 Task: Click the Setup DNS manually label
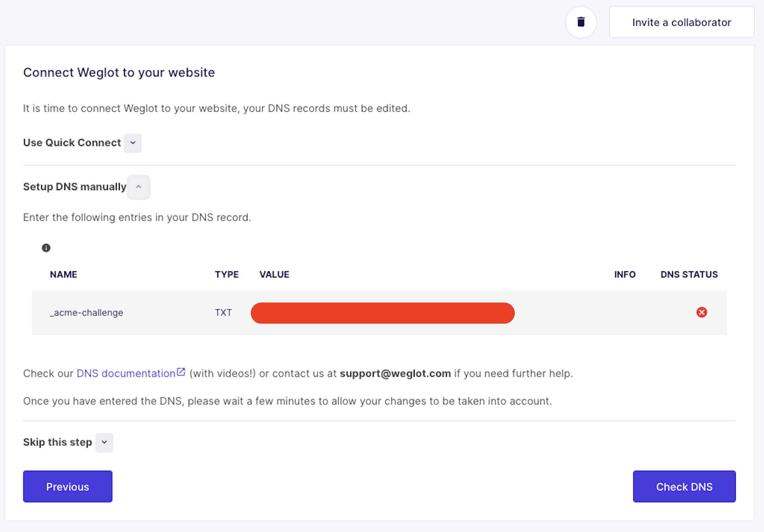click(75, 187)
